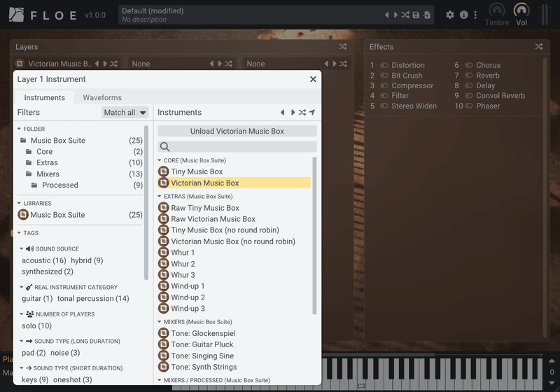560x392 pixels.
Task: Toggle the Distortion effect
Action: coord(384,65)
